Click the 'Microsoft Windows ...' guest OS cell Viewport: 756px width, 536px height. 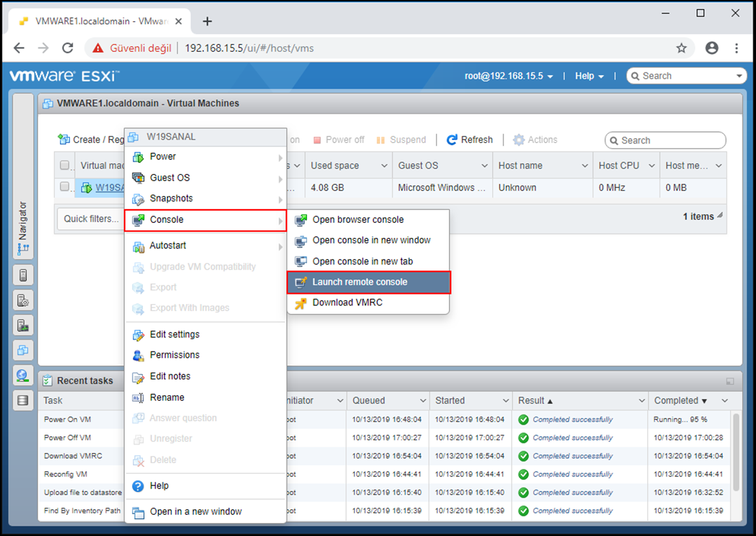click(442, 188)
